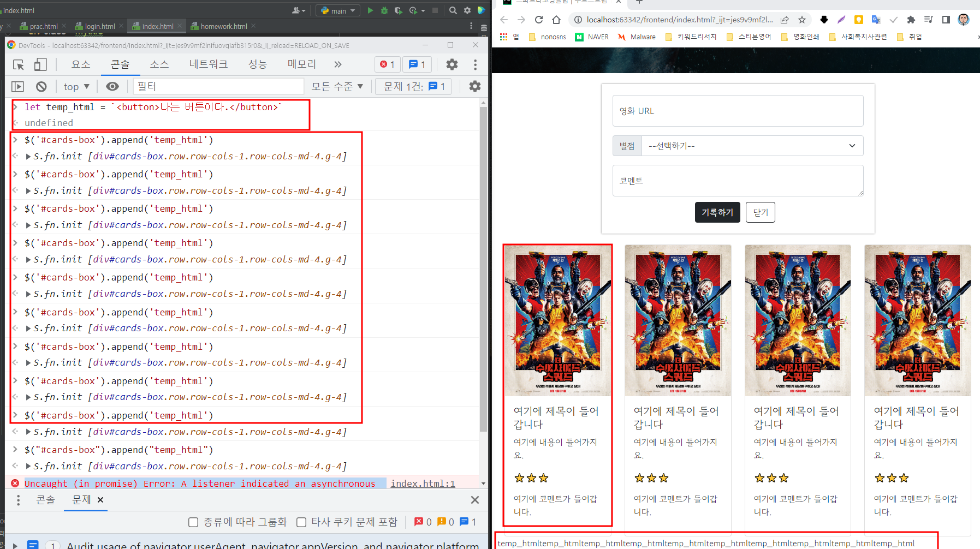Open the 모든 수준 log level dropdown
The image size is (980, 549).
337,86
